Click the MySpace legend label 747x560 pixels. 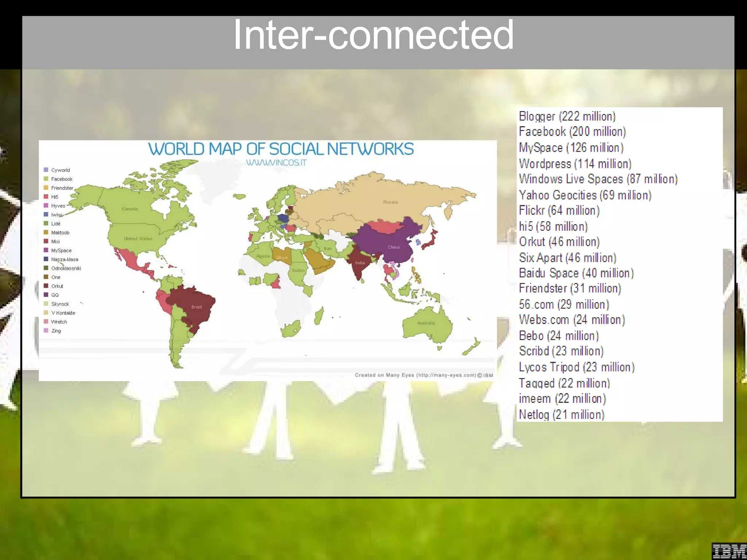click(x=61, y=250)
